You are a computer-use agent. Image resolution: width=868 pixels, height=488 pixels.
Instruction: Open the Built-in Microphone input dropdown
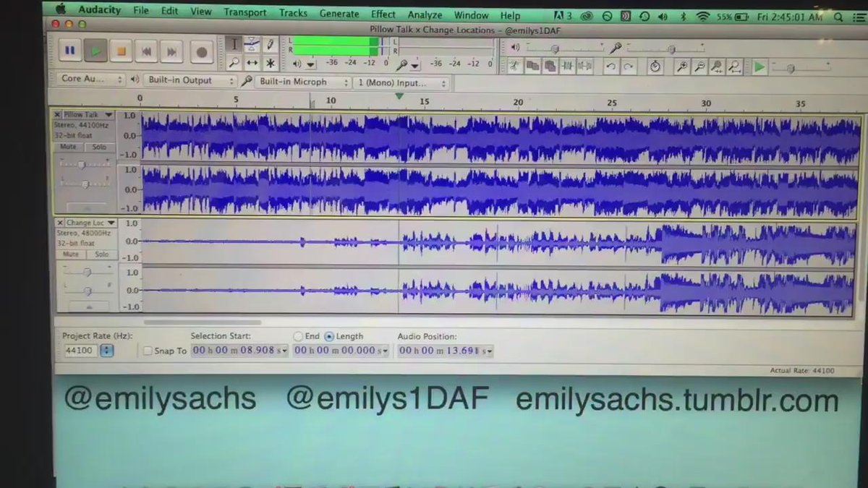pos(302,82)
